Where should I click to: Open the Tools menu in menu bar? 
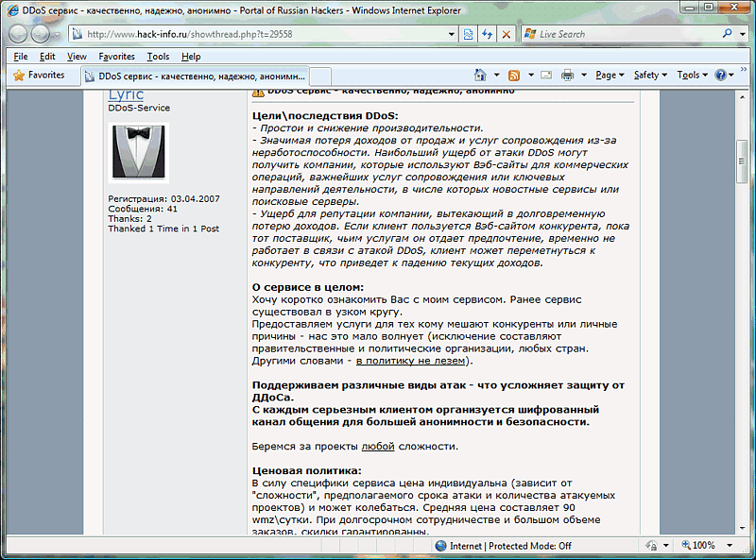point(158,57)
